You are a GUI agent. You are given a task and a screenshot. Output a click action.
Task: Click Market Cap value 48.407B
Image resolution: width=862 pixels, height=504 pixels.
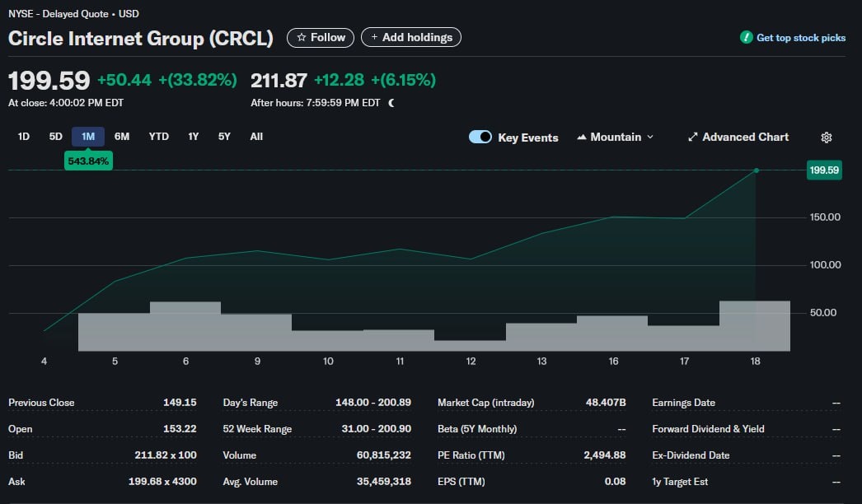[606, 403]
